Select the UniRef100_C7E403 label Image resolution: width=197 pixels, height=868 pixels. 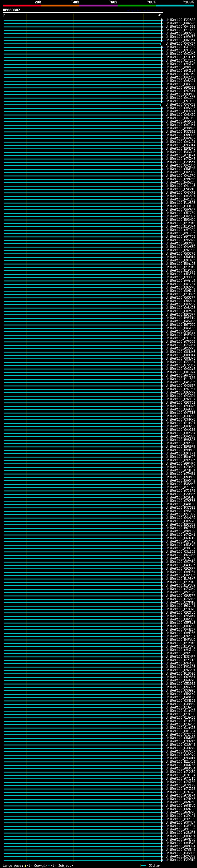[x=180, y=735]
